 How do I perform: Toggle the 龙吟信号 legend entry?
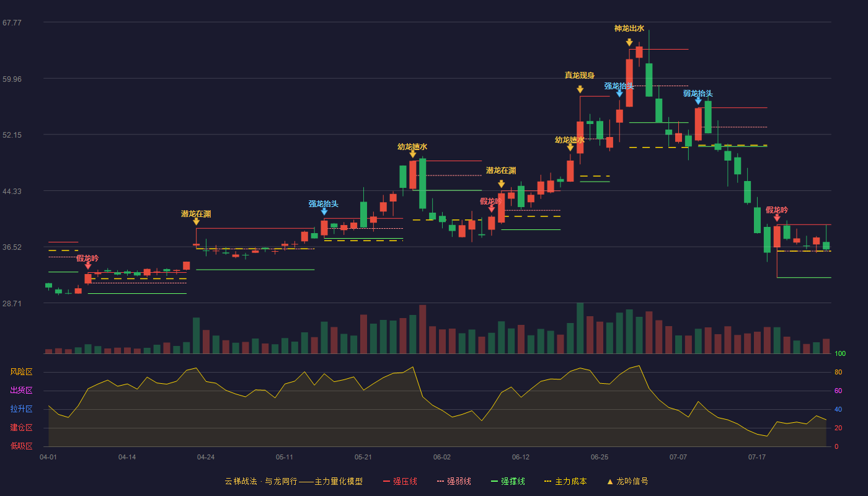click(627, 481)
